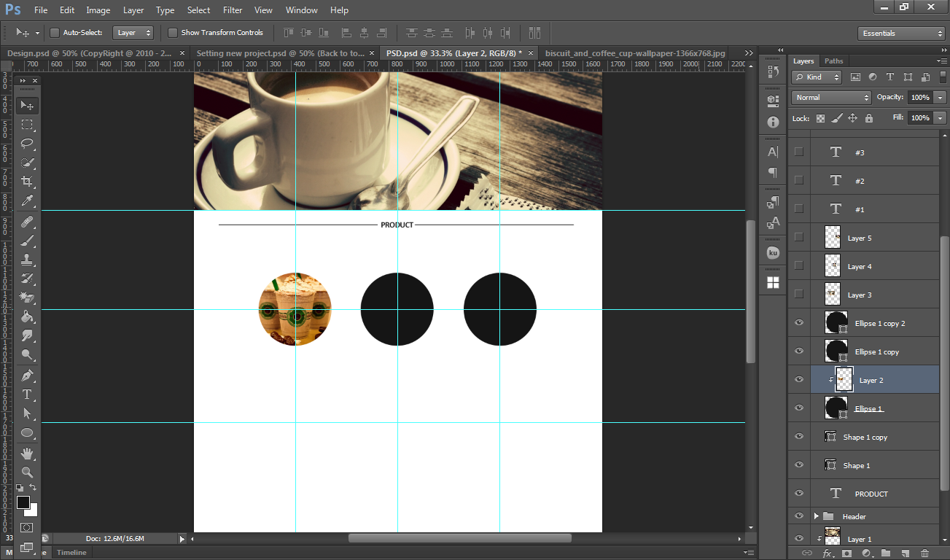Click the Opacity value field
Screen dimensions: 950x560
[x=920, y=97]
